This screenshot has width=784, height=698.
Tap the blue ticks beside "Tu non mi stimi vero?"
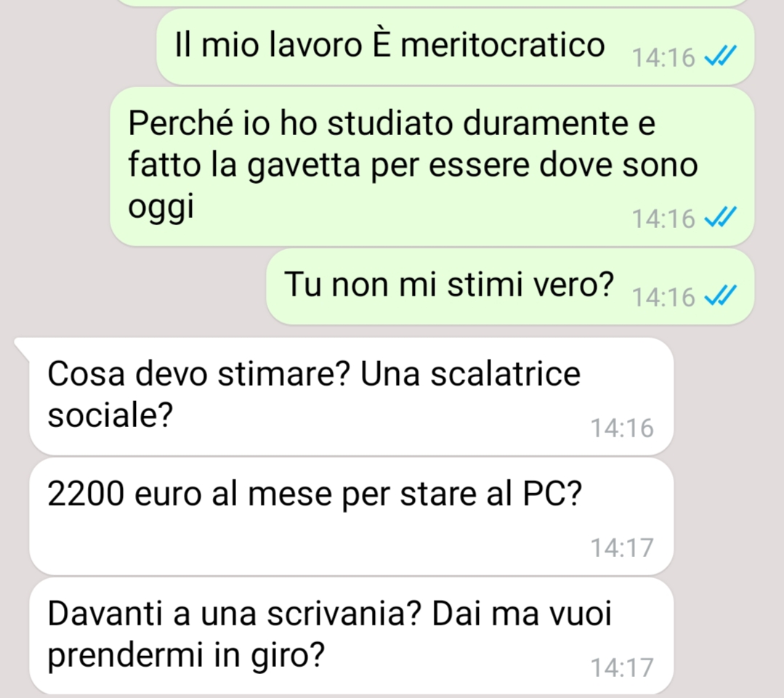pos(721,296)
